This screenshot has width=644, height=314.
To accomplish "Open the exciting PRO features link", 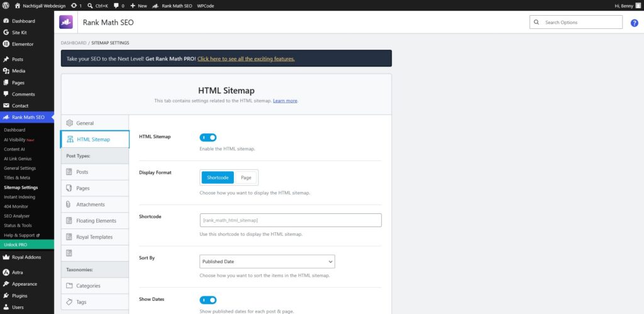I will tap(246, 59).
